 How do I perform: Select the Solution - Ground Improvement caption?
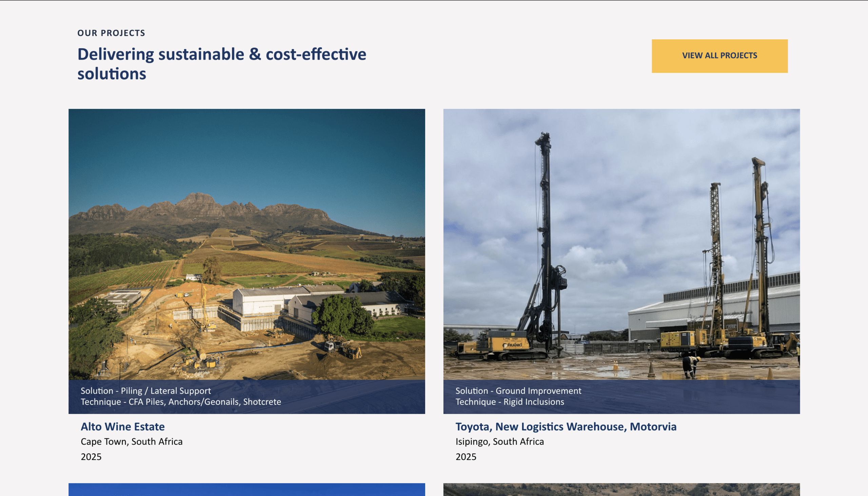[x=518, y=391]
